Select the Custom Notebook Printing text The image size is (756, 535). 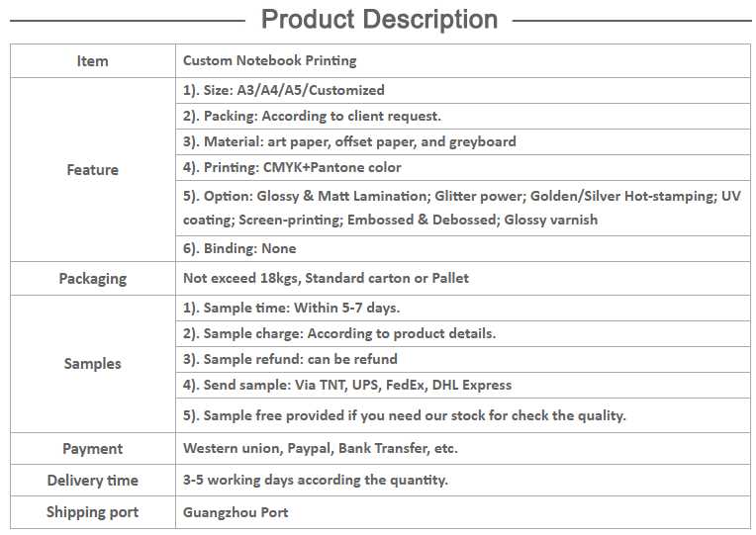[x=269, y=61]
